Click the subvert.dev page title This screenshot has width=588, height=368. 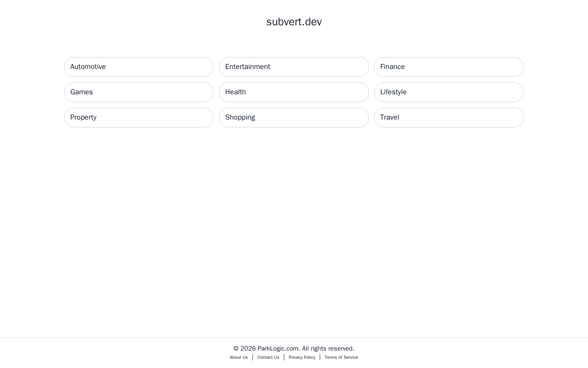coord(294,22)
